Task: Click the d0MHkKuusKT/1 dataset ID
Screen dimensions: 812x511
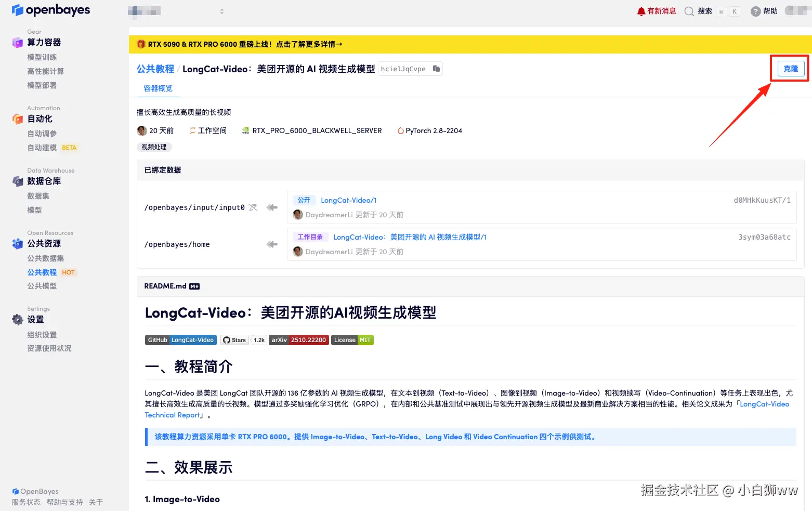Action: (762, 200)
